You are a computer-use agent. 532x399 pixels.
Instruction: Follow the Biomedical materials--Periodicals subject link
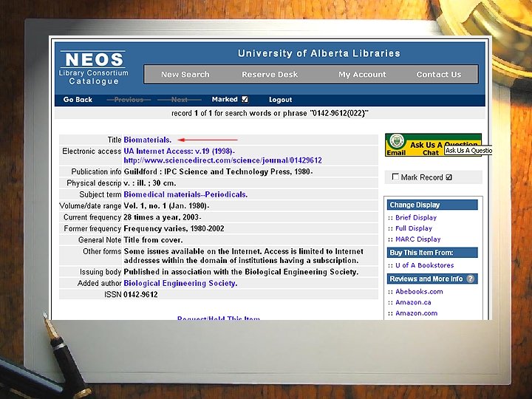[185, 194]
